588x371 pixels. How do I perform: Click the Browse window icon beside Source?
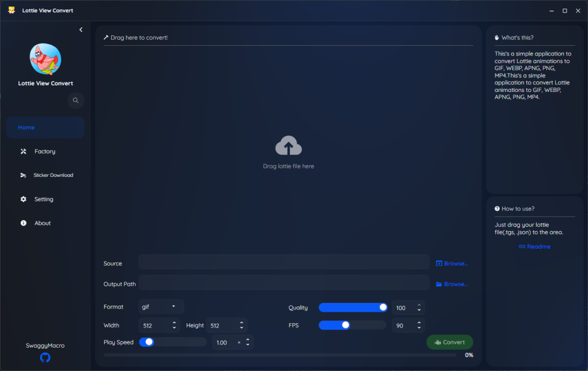tap(438, 263)
